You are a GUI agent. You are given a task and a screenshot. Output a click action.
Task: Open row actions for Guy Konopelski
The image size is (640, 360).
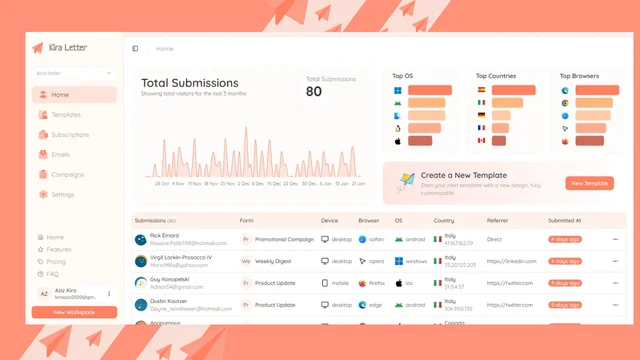pos(615,283)
